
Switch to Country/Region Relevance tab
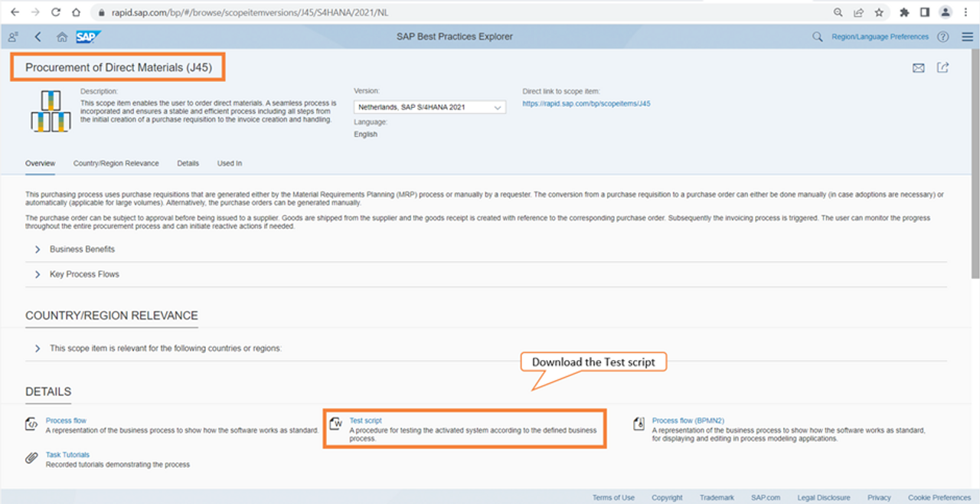point(116,163)
